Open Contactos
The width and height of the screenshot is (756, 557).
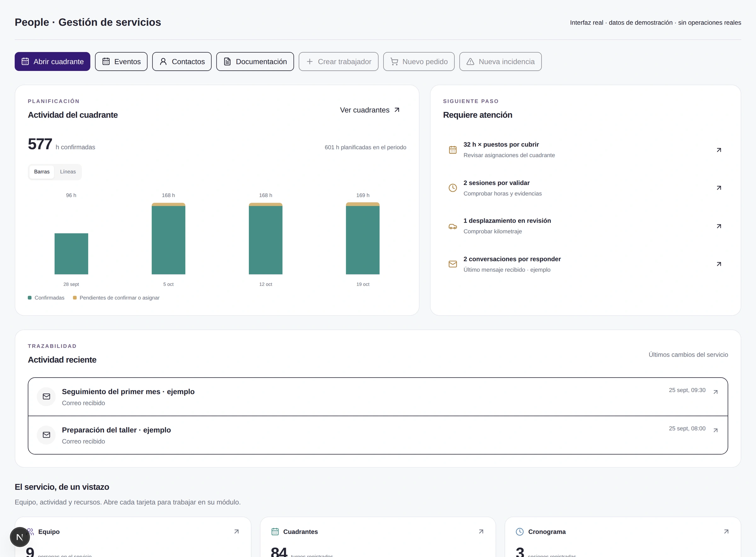(x=181, y=61)
